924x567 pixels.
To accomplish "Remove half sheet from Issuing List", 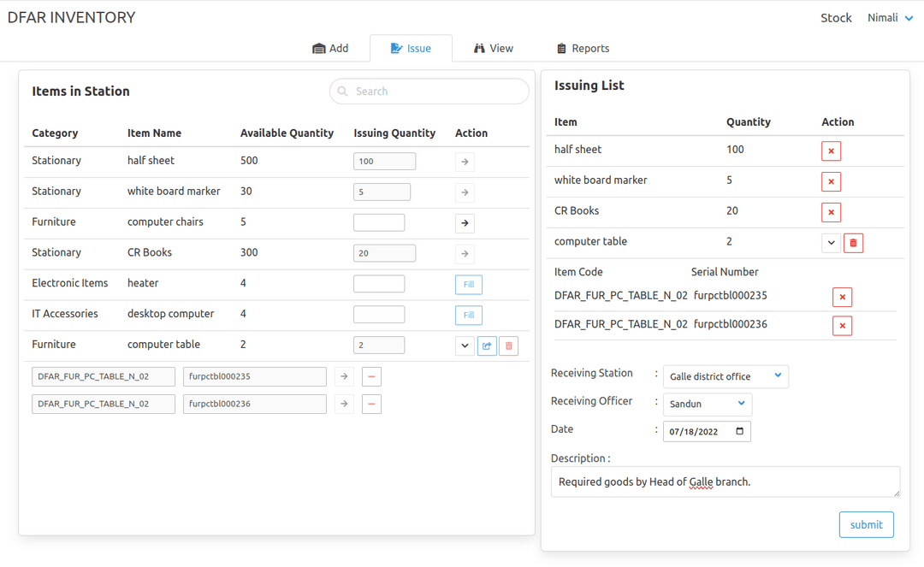I will [x=831, y=151].
